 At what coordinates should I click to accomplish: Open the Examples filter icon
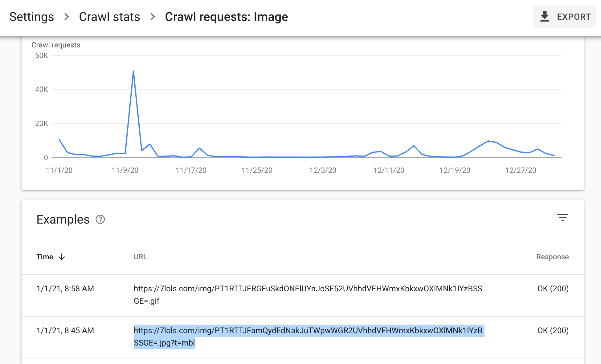pos(562,217)
